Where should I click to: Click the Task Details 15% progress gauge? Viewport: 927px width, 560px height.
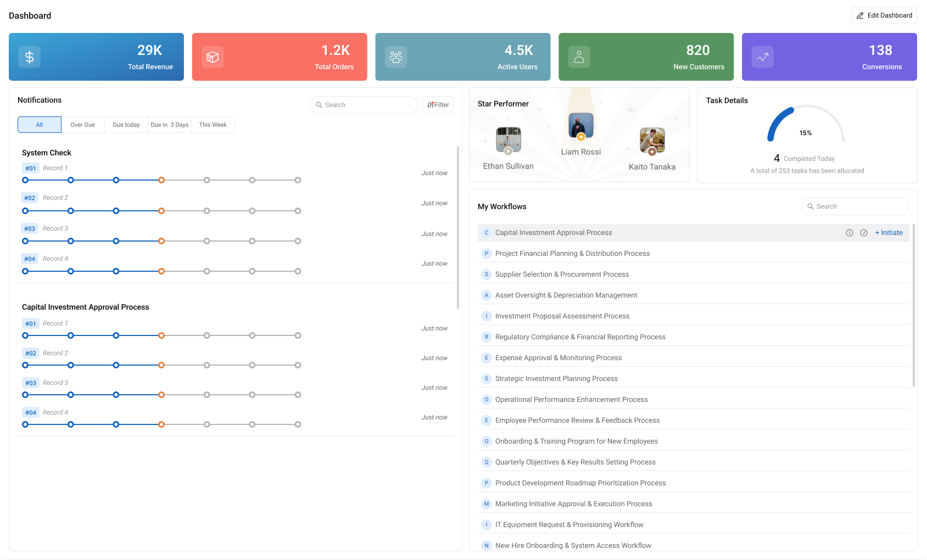806,124
